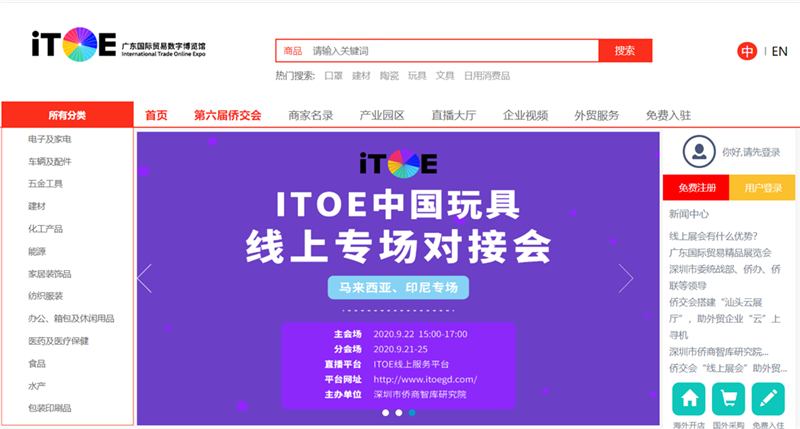Click the ITOE logo in the header
800x429 pixels.
(x=118, y=44)
